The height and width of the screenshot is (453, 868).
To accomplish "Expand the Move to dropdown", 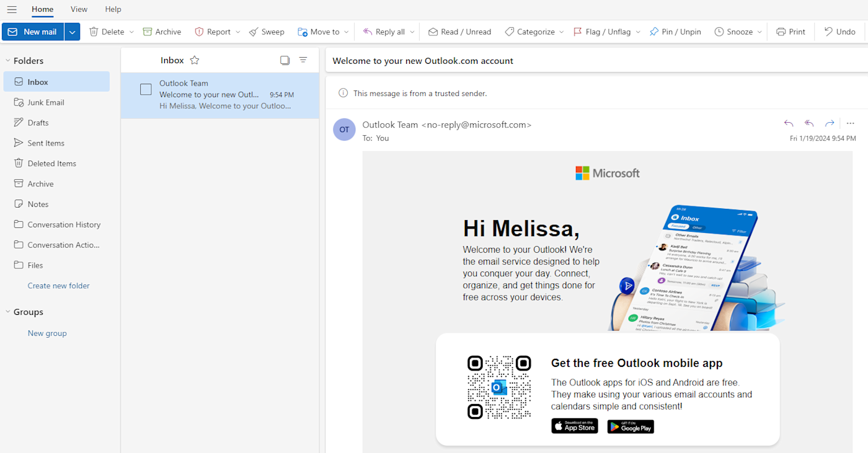I will [346, 32].
